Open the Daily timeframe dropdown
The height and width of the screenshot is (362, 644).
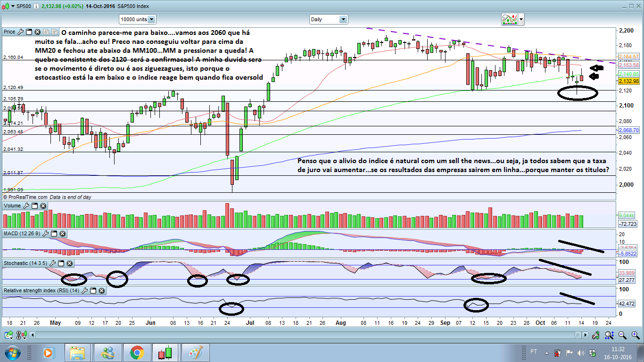(x=329, y=19)
